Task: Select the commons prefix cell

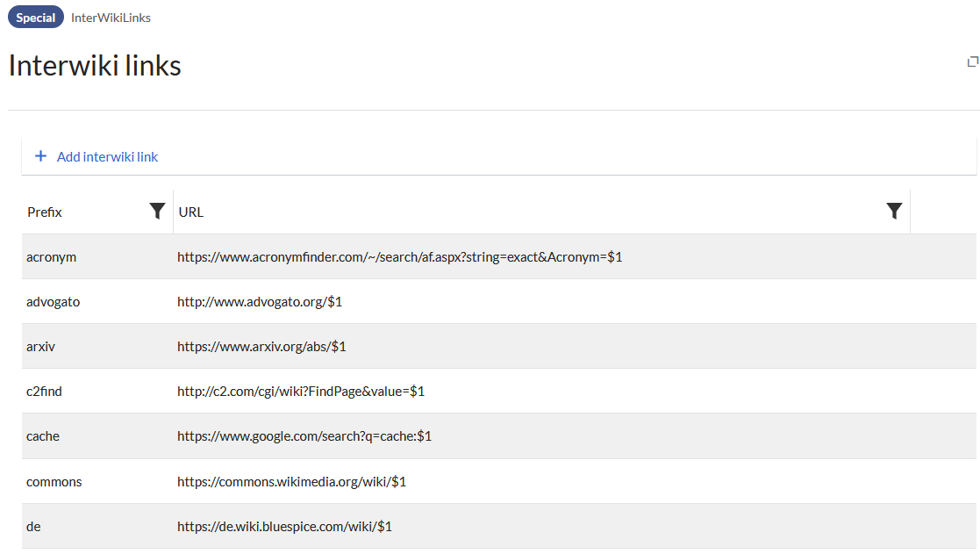Action: click(x=54, y=481)
